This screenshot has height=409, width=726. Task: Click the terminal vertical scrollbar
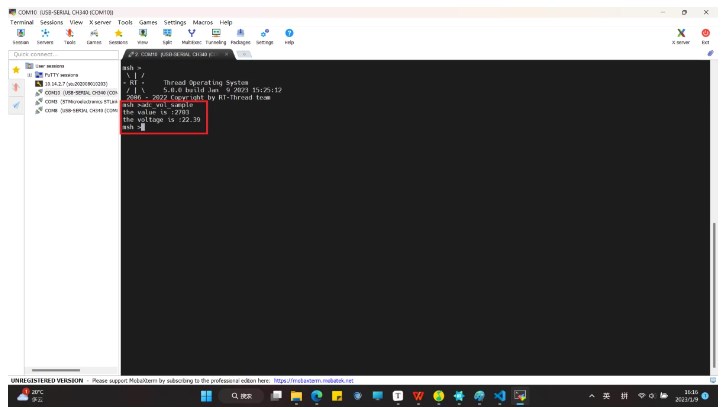(x=714, y=294)
